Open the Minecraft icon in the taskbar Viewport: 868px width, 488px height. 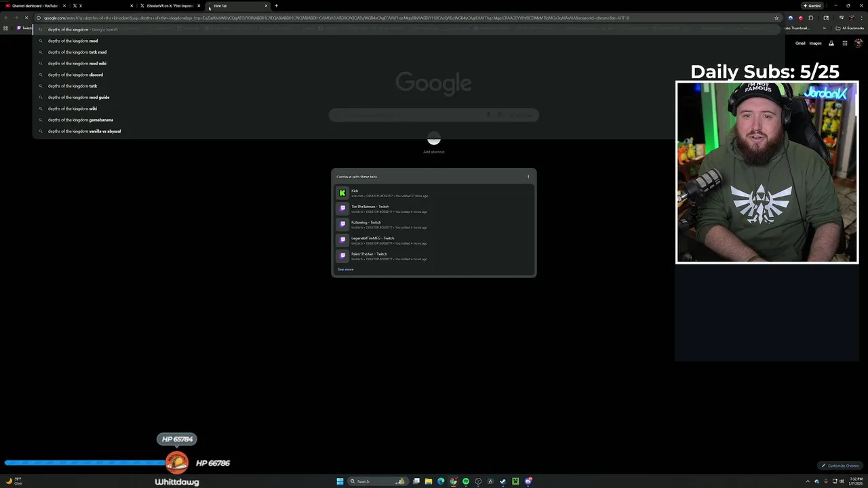515,481
